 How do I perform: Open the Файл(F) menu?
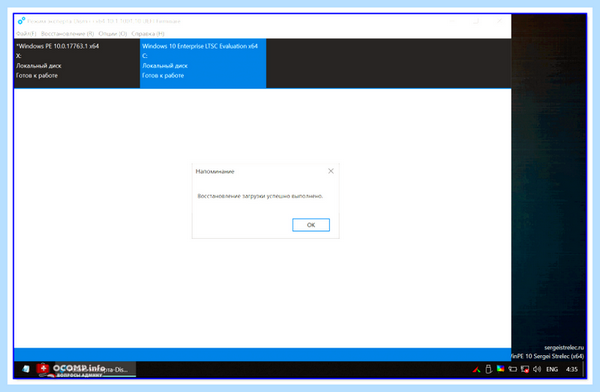coord(26,34)
